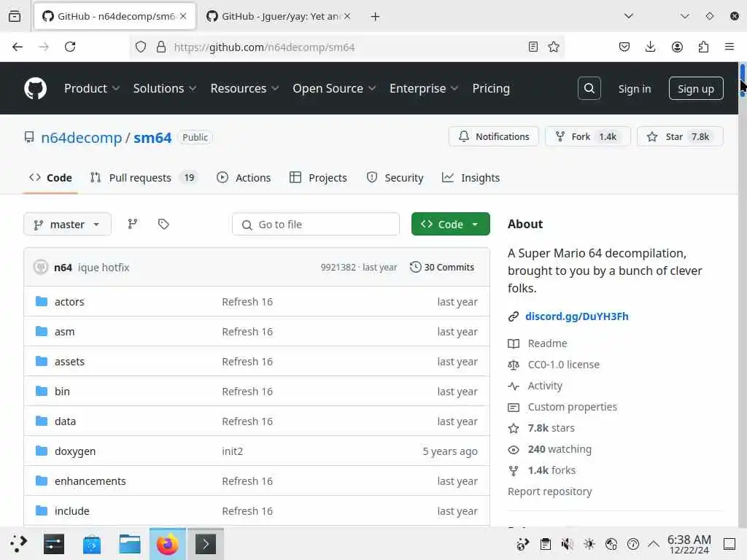Viewport: 747px width, 560px height.
Task: Reload the page with refresh icon
Action: click(70, 47)
